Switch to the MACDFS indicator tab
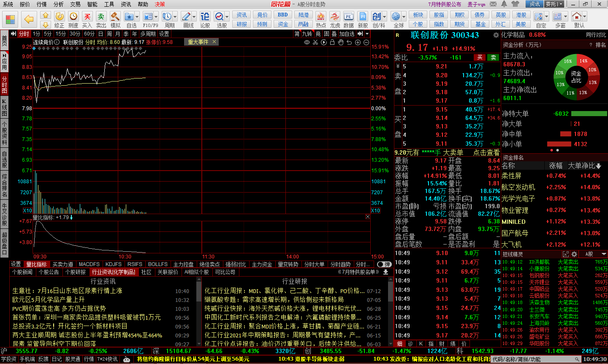Screen dimensions: 608x364 click(x=89, y=264)
